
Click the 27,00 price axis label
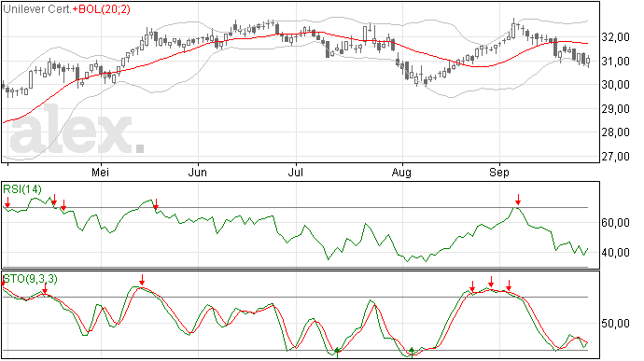click(x=615, y=157)
